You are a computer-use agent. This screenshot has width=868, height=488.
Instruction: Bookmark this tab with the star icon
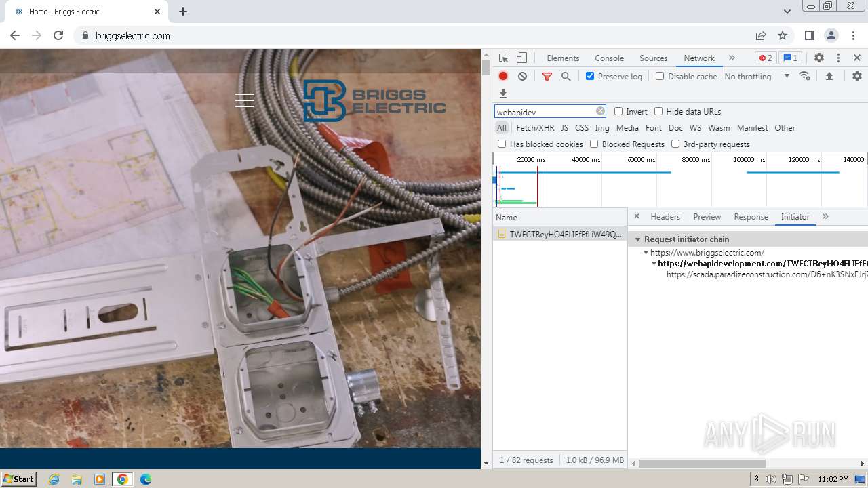(783, 35)
